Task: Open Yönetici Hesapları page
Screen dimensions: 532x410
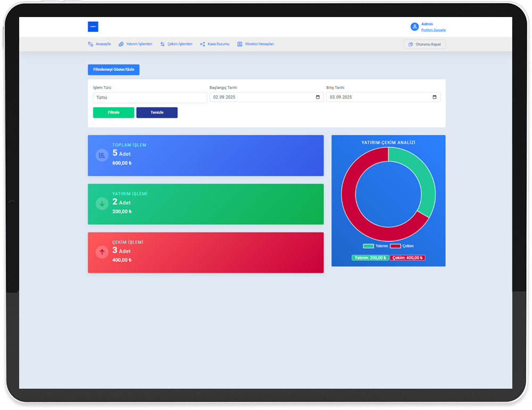Action: pyautogui.click(x=256, y=44)
